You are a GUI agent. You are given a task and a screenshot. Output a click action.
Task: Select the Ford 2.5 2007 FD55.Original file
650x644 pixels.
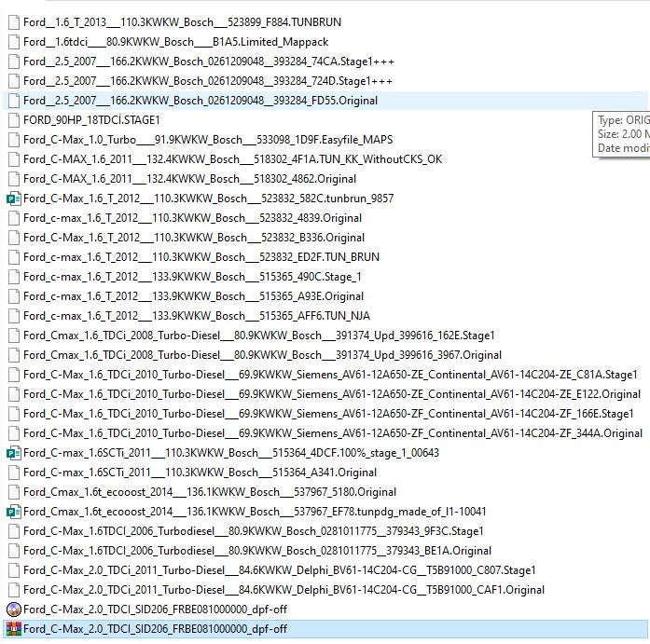click(x=201, y=101)
